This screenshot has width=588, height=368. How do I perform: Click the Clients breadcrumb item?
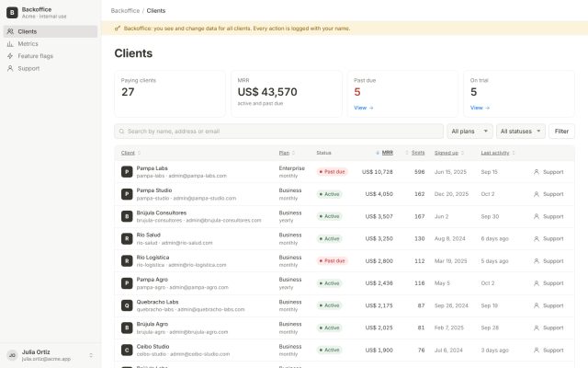coord(156,10)
